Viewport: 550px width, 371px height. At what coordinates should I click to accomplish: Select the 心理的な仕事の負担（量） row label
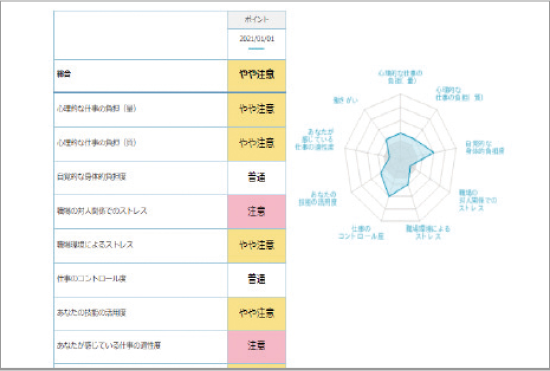(96, 108)
